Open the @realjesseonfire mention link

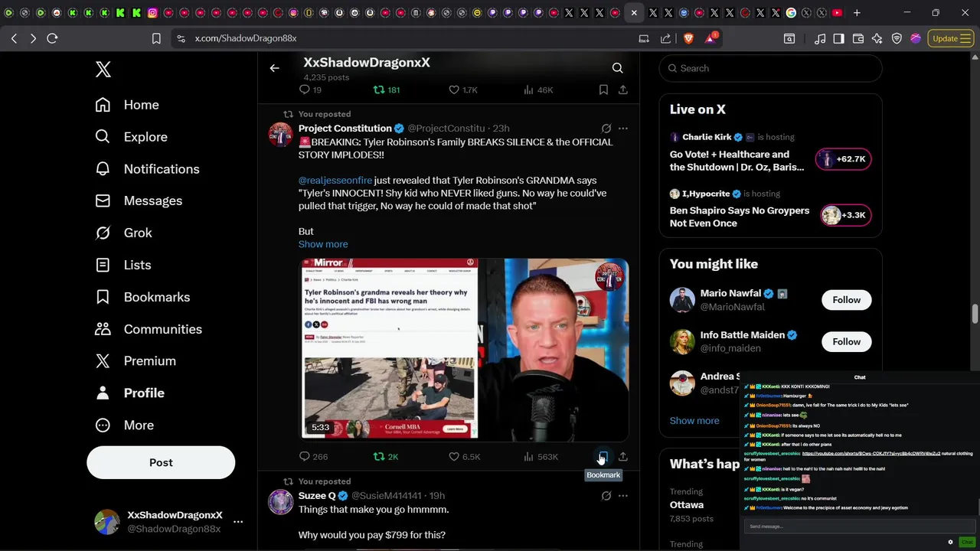point(335,180)
